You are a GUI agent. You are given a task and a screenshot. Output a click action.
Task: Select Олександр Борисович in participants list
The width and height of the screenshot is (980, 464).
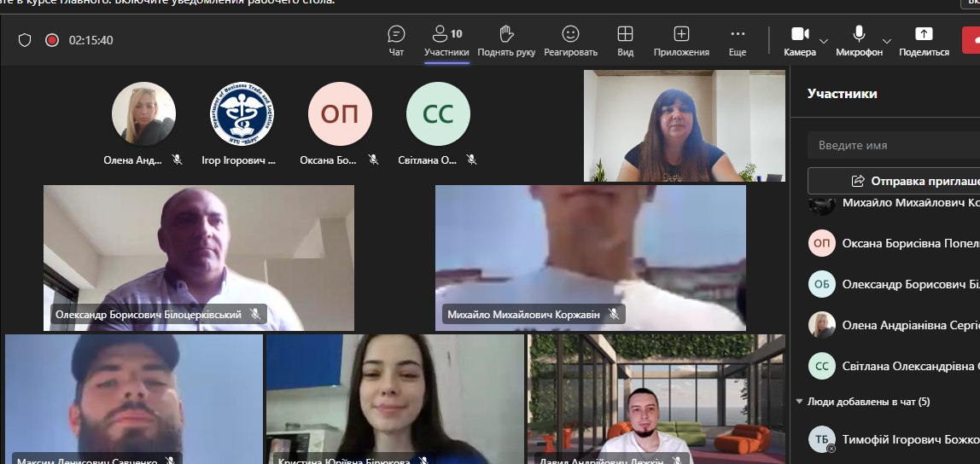[x=894, y=284]
